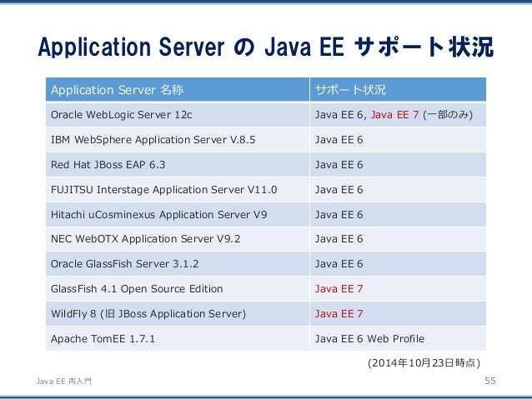This screenshot has width=532, height=399.
Task: Click the "Java EE 6 Web Profile" cell
Action: click(x=398, y=339)
